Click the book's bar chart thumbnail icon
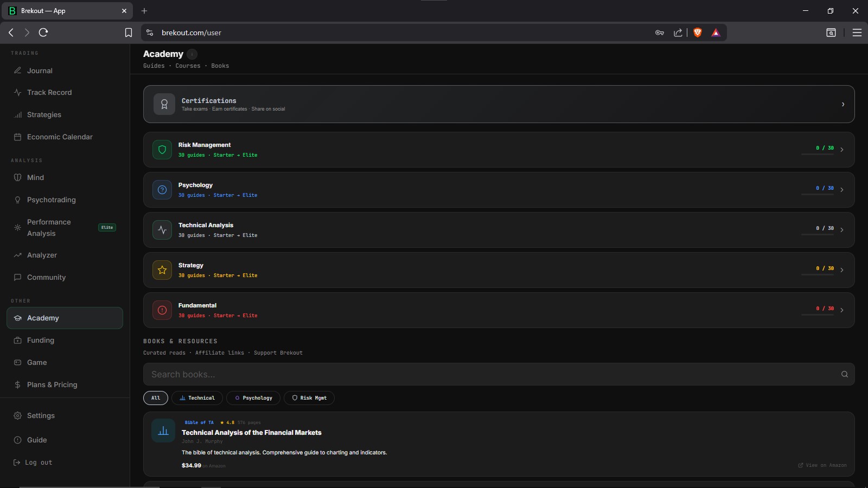Viewport: 868px width, 488px height. click(163, 431)
